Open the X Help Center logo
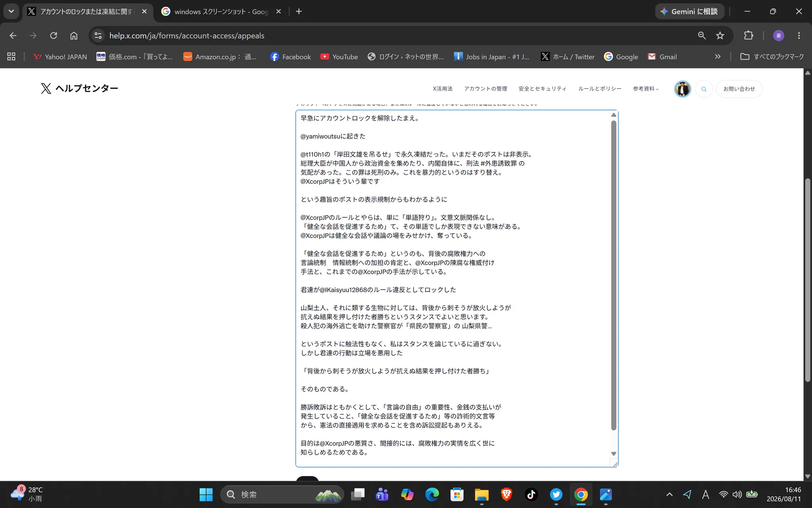 pyautogui.click(x=80, y=88)
